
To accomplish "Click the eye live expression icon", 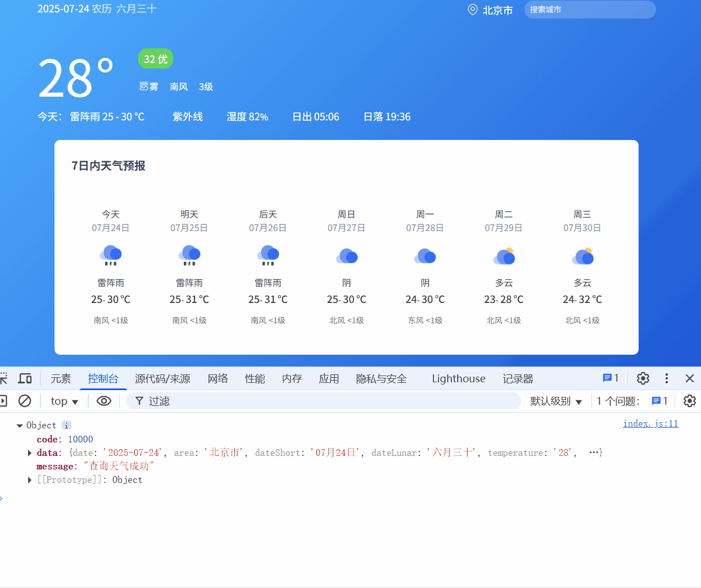I will click(104, 401).
